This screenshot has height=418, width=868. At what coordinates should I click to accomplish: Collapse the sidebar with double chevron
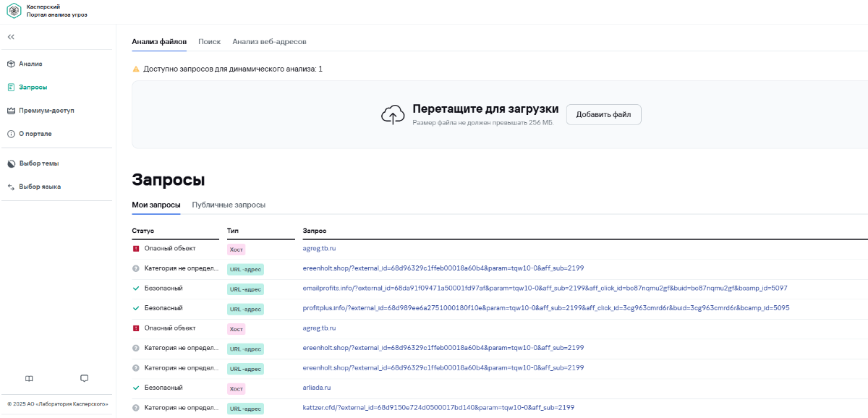(11, 37)
